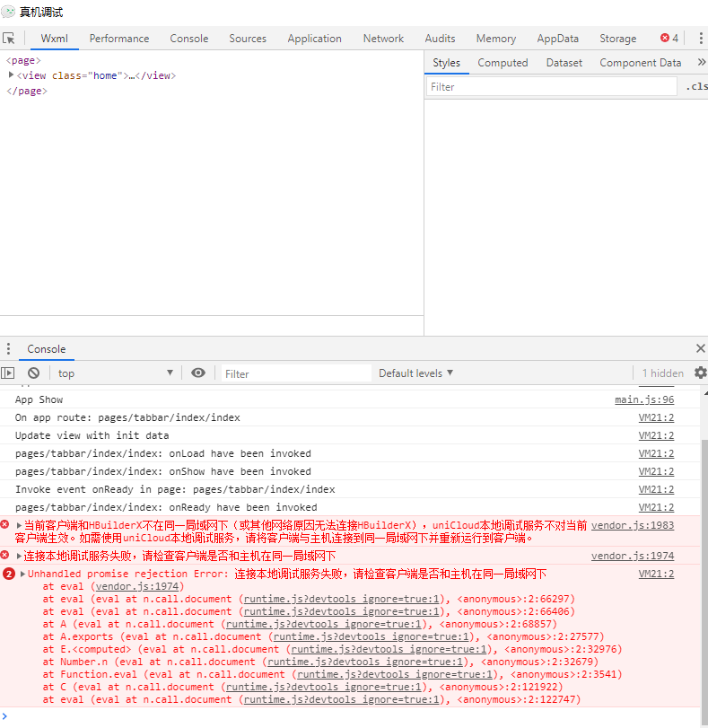Toggle live expression eye icon
This screenshot has width=708, height=728.
pyautogui.click(x=198, y=373)
